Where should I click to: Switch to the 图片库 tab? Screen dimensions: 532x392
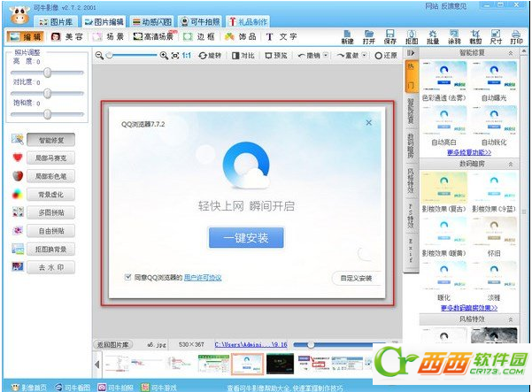tap(56, 22)
